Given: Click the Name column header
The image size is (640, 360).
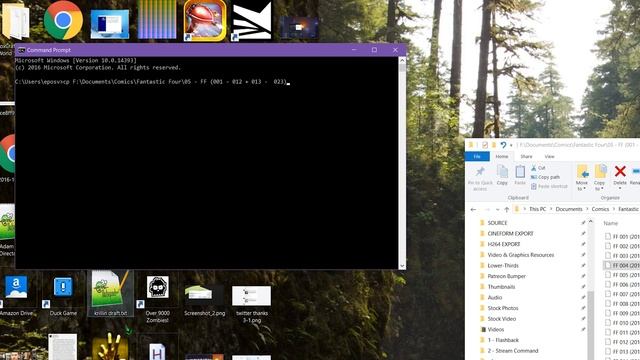Looking at the screenshot, I should click(611, 223).
